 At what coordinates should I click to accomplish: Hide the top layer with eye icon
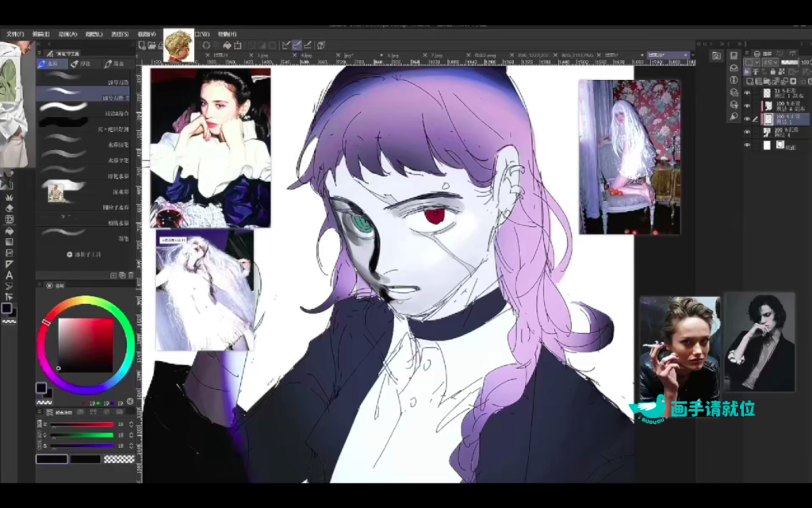pyautogui.click(x=747, y=93)
